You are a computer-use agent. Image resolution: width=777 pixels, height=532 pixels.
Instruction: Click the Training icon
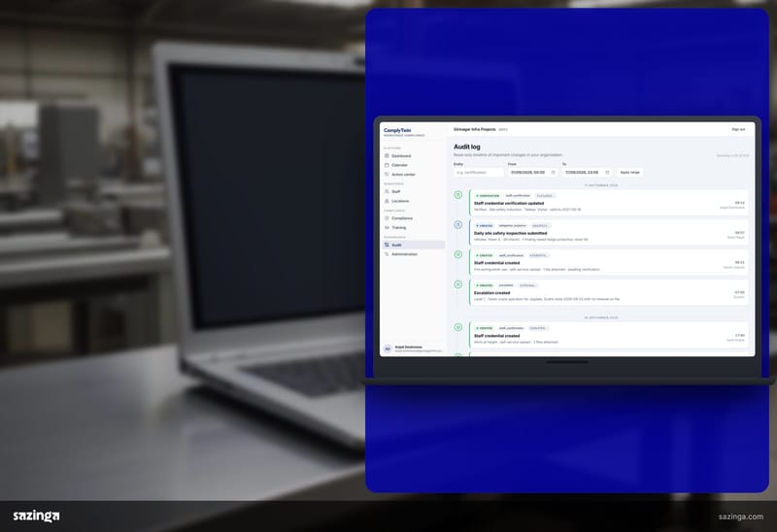coord(387,227)
